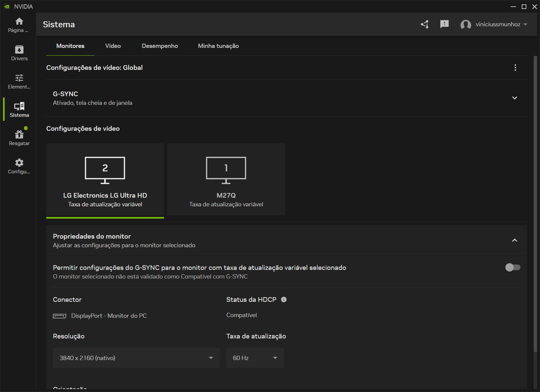Expand the G-SYNC section chevron
Screen dimensions: 540x392
pos(515,98)
